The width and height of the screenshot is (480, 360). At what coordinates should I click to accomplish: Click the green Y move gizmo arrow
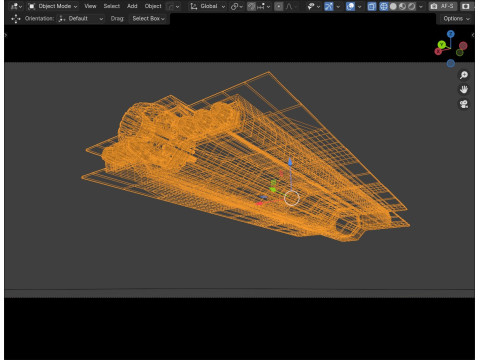273,190
